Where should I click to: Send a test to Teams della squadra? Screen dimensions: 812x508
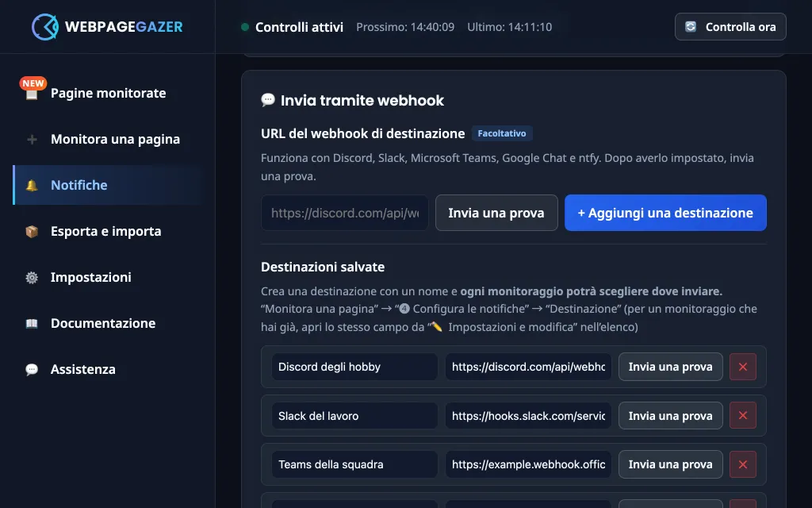[671, 464]
